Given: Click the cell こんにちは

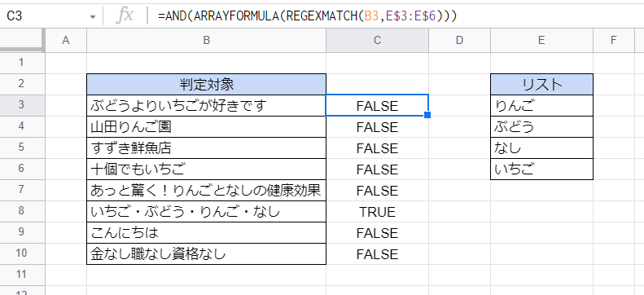Looking at the screenshot, I should 207,233.
